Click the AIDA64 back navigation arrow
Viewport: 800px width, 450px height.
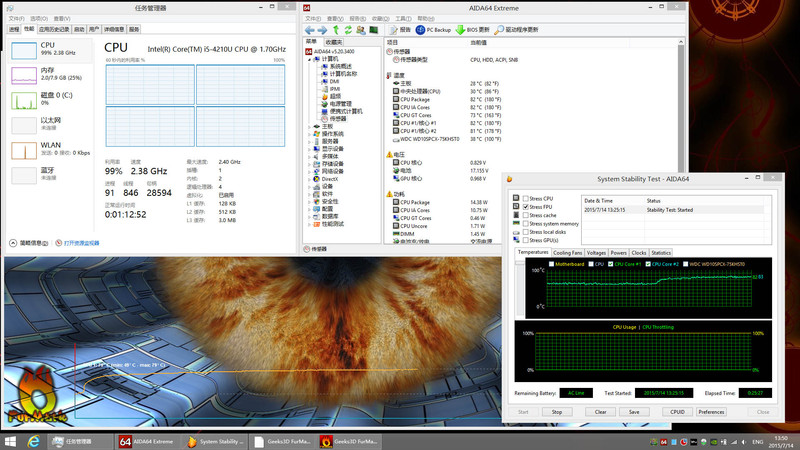[310, 30]
